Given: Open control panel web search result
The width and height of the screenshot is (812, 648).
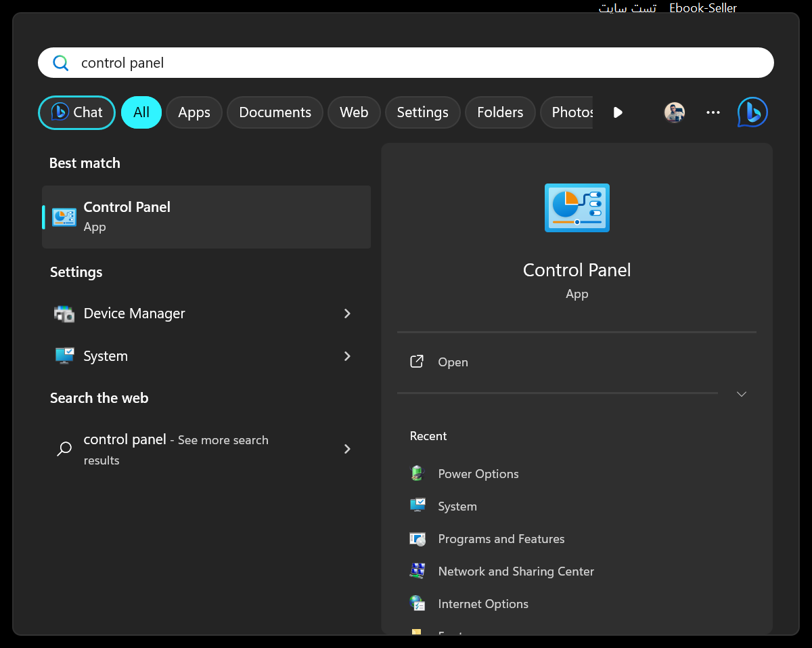Looking at the screenshot, I should 206,449.
